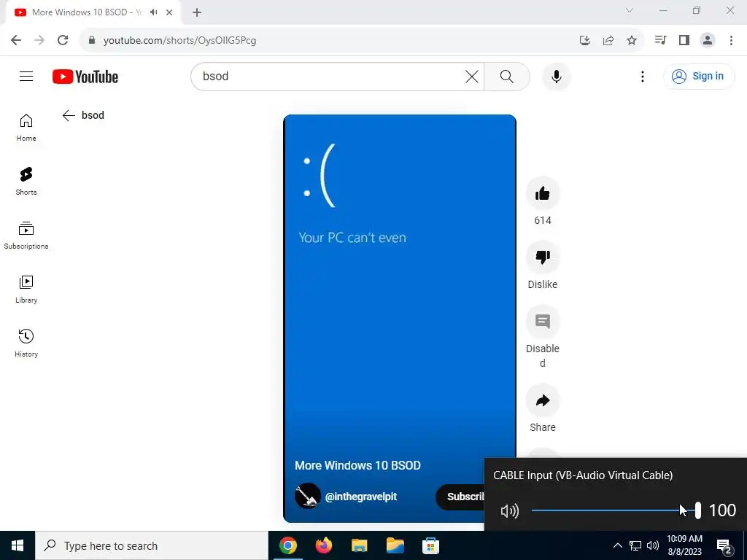Screen dimensions: 747x560
Task: Open Chrome three-dot menu
Action: click(x=731, y=40)
